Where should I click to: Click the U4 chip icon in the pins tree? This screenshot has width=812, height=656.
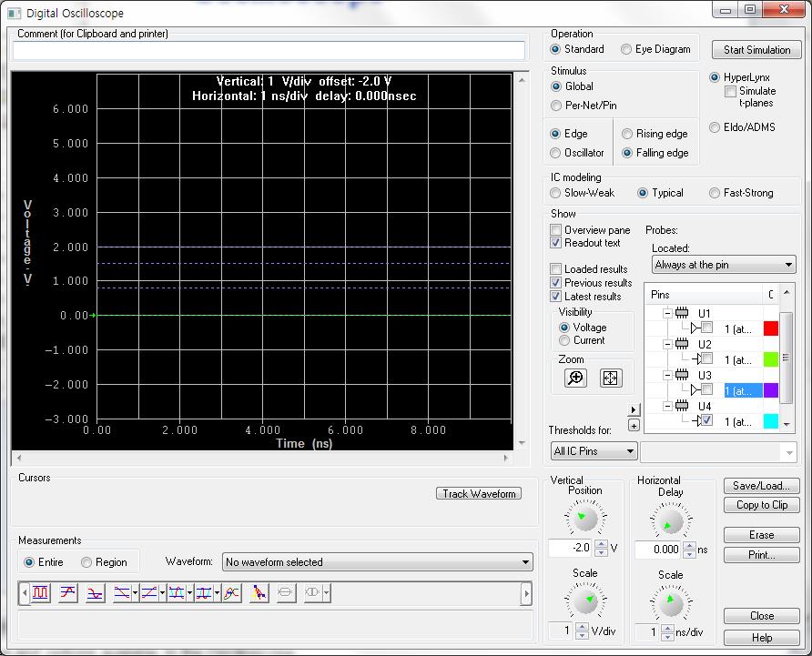point(682,406)
